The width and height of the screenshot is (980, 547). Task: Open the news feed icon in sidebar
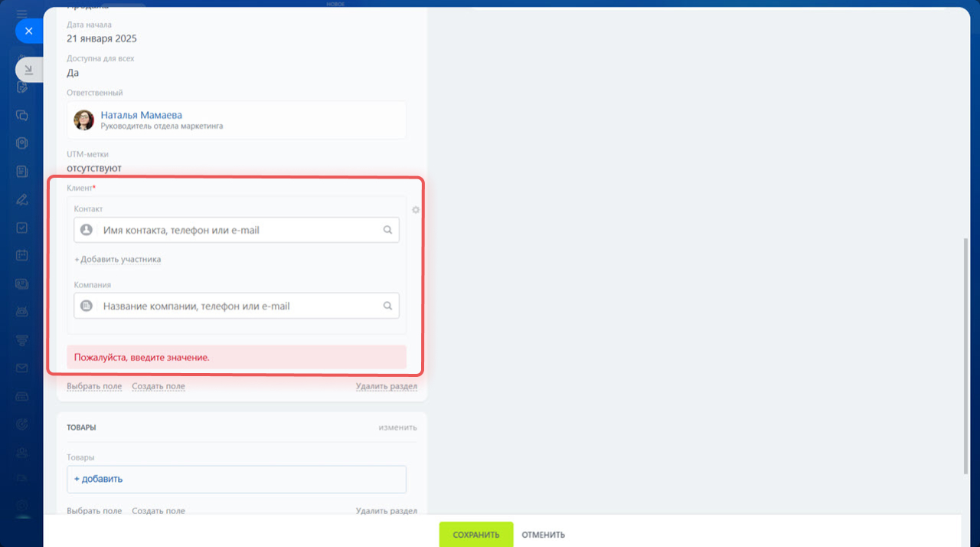tap(22, 171)
